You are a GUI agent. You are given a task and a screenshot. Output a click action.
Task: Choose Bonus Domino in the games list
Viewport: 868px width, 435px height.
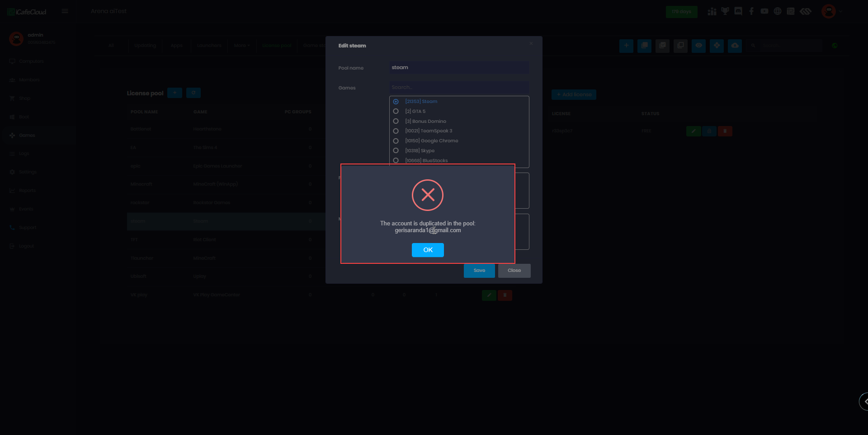[x=396, y=121]
